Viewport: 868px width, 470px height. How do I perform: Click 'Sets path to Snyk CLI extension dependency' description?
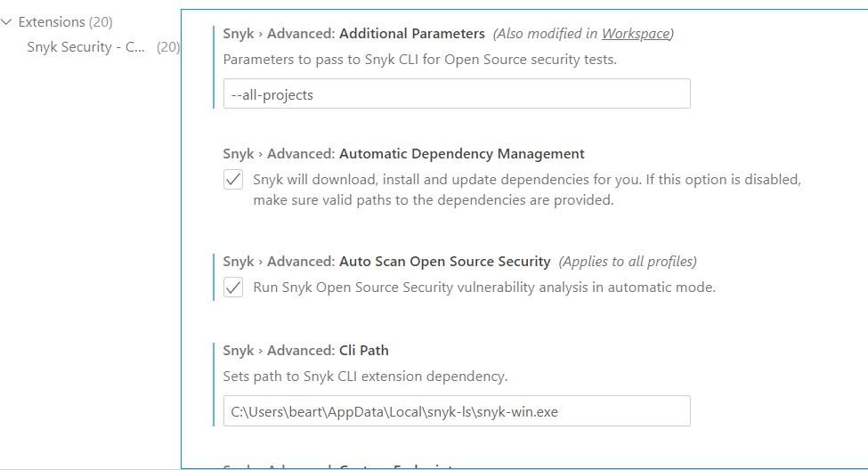pos(365,377)
